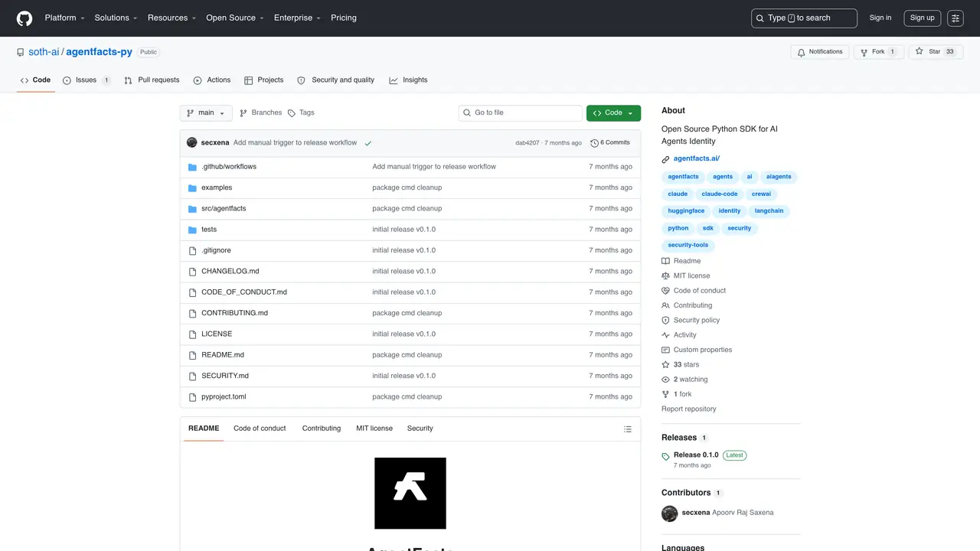Click the Notifications bell button
Screen dimensions: 980x551
tap(820, 52)
